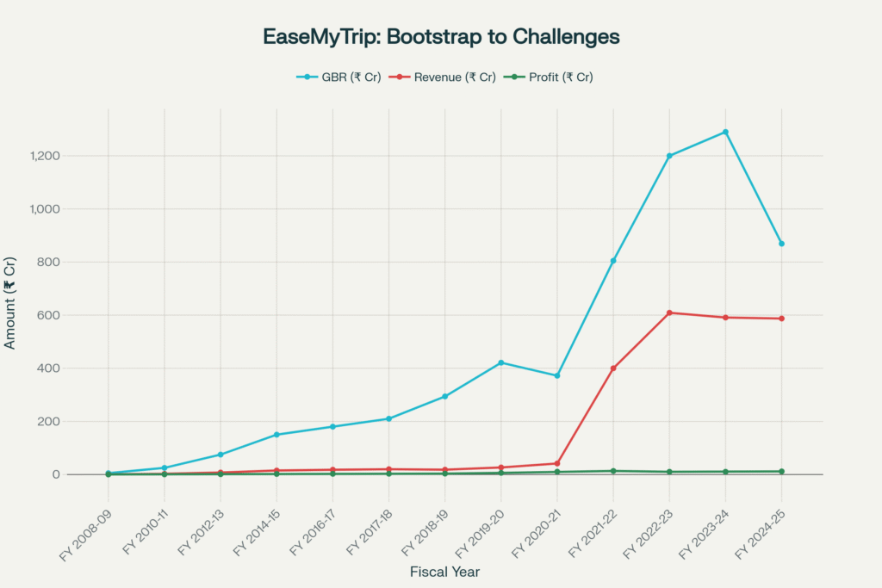
Task: Click the Revenue peak point at FY 2022-23
Action: 669,313
